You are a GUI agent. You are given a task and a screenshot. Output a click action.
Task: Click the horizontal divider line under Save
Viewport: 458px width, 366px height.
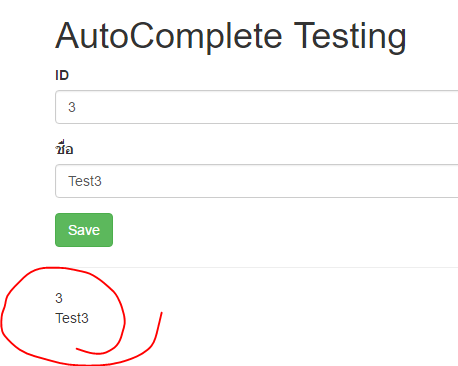click(x=257, y=267)
